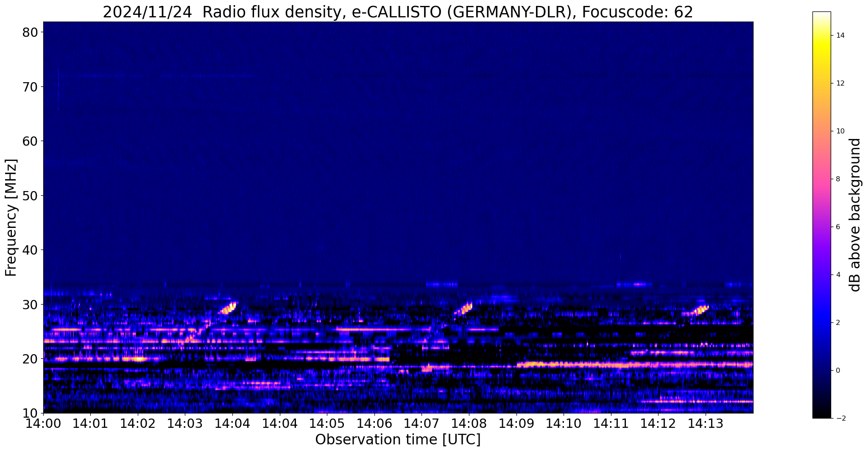Click the 14:08 time tick label
Viewport: 868px width, 452px height.
coord(469,423)
